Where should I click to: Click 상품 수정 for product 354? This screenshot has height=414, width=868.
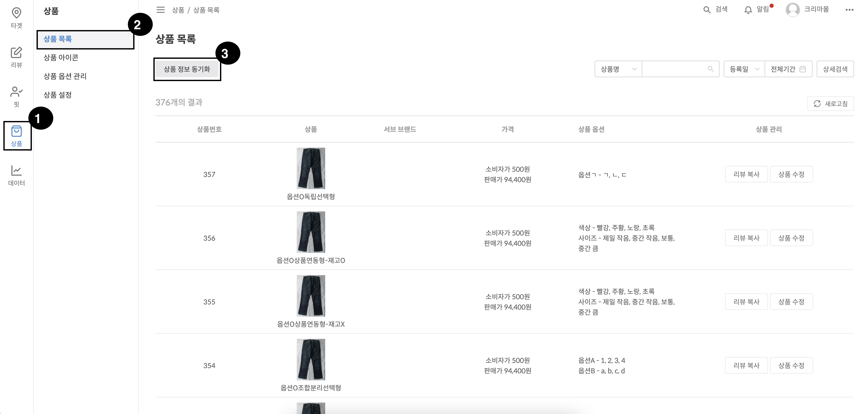tap(791, 366)
